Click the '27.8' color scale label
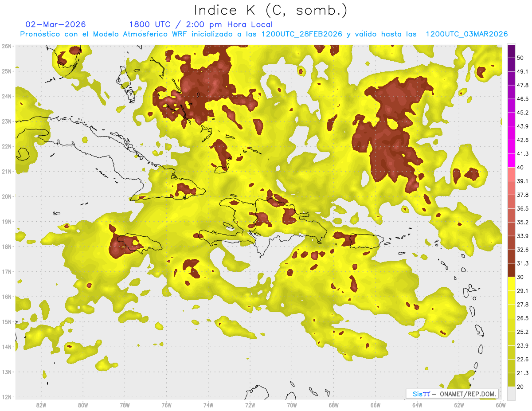This screenshot has height=411, width=532. [x=523, y=305]
